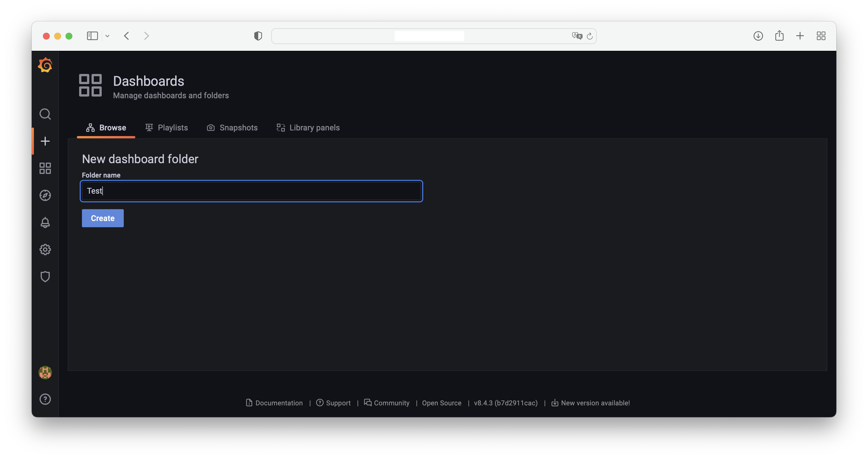The height and width of the screenshot is (459, 868).
Task: Open the Help question mark icon
Action: 45,399
